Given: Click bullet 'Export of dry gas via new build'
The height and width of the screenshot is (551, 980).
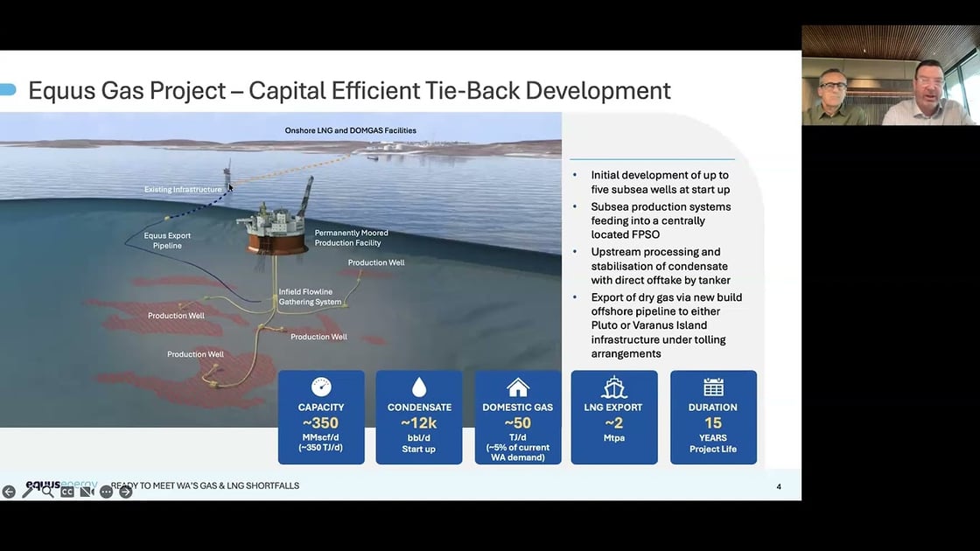Looking at the screenshot, I should 666,325.
